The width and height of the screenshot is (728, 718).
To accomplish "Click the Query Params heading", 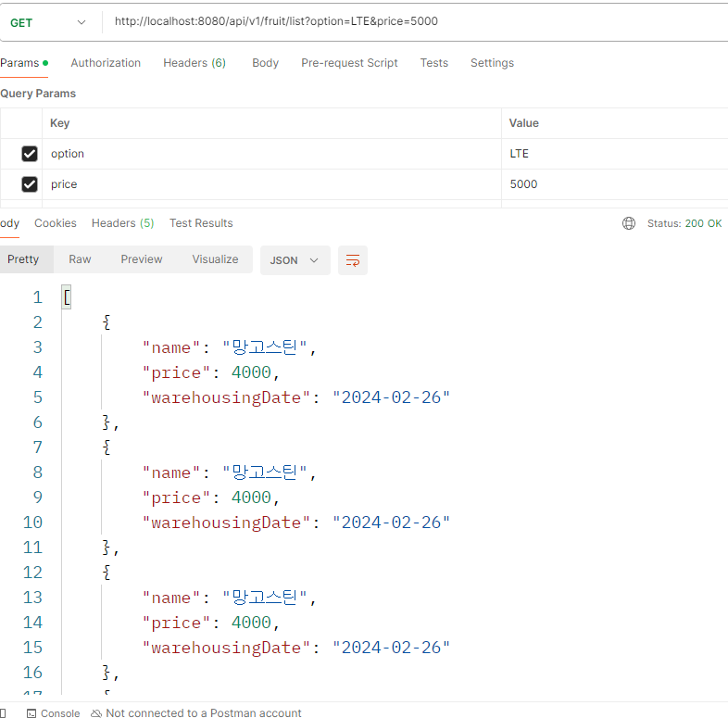I will [38, 94].
